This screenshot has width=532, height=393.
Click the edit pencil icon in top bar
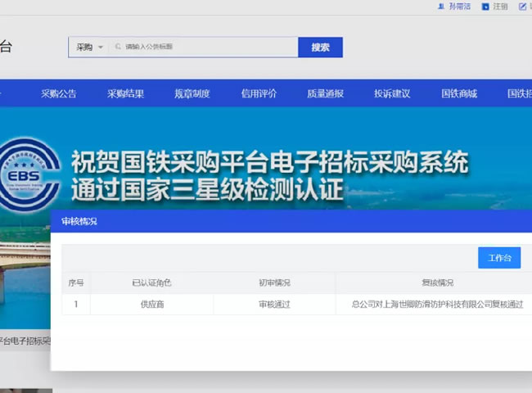(x=522, y=7)
